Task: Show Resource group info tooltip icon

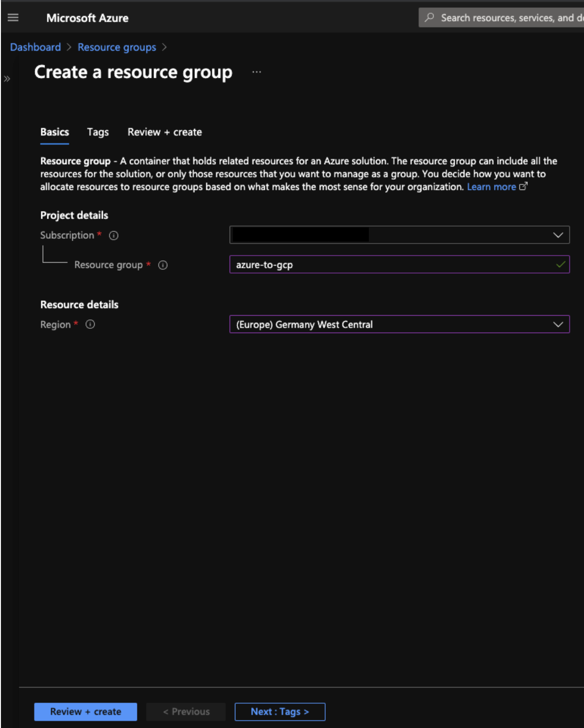Action: [163, 265]
